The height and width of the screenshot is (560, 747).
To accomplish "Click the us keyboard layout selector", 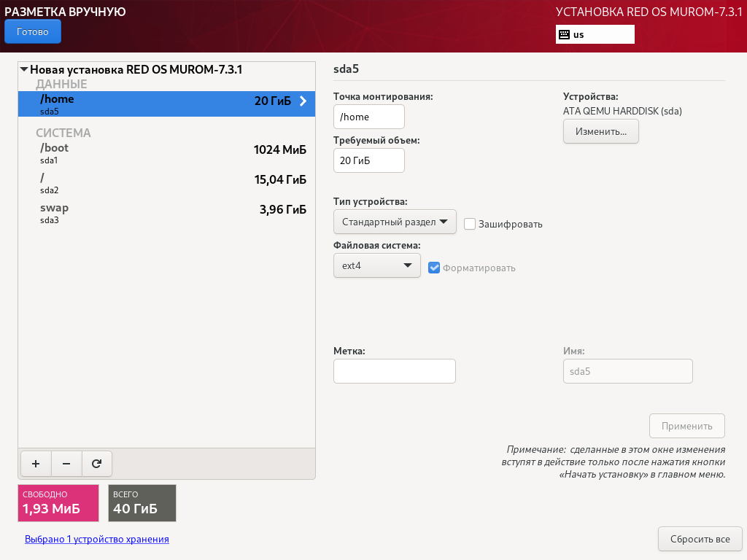I will [x=595, y=34].
